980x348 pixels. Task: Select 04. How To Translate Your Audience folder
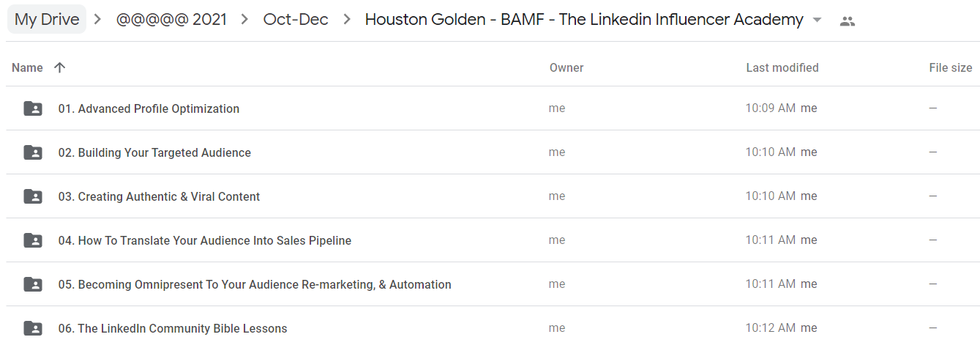pyautogui.click(x=205, y=240)
